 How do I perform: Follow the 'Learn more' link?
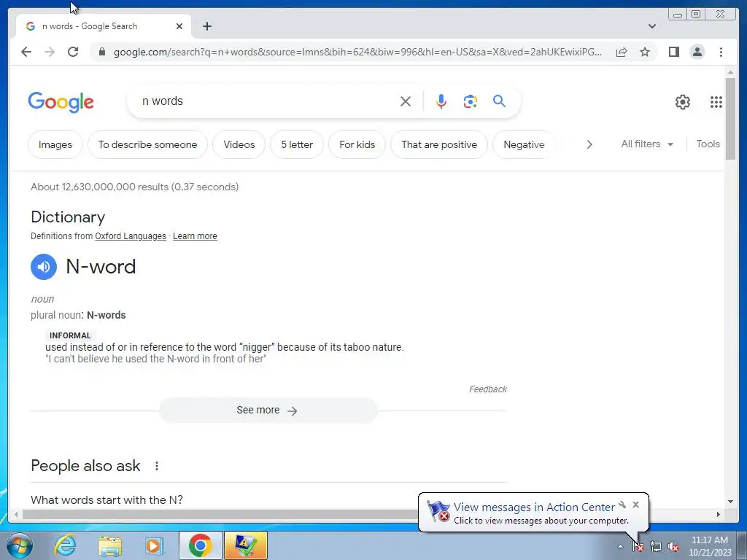[195, 236]
